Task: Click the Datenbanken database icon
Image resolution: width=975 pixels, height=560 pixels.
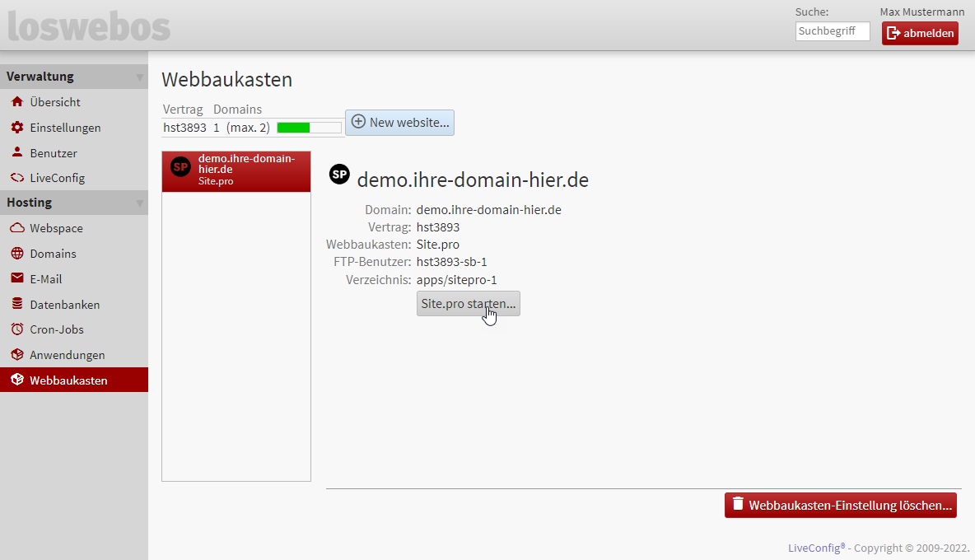Action: (16, 304)
